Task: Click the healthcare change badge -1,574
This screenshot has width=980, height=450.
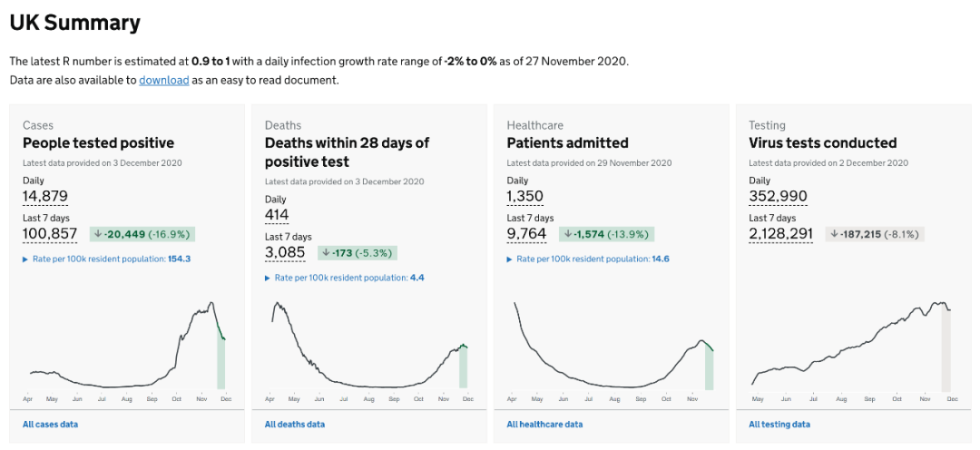Action: (606, 234)
